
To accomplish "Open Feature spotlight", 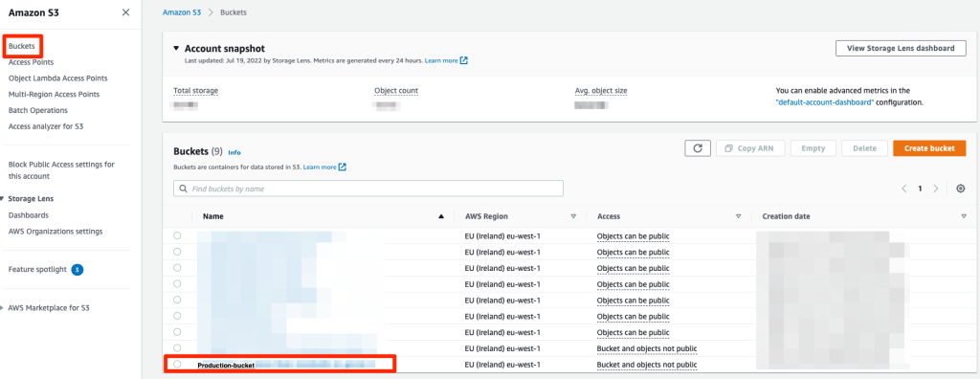I will click(37, 270).
